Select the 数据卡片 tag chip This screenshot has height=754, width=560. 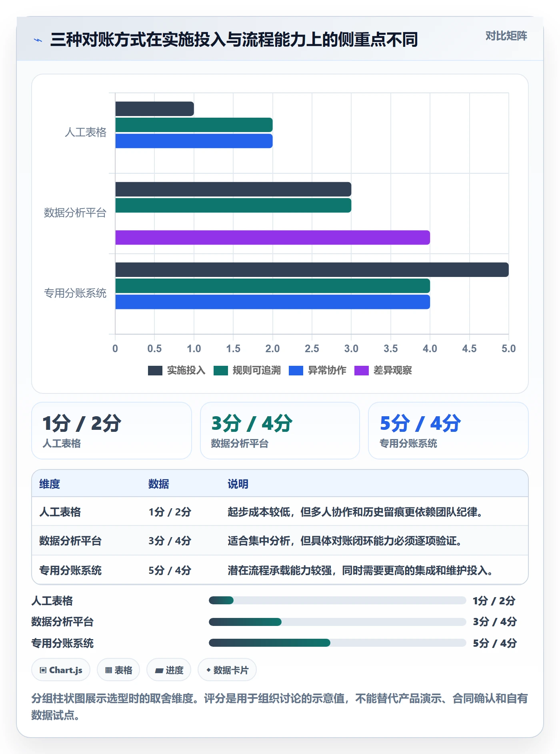pos(227,670)
